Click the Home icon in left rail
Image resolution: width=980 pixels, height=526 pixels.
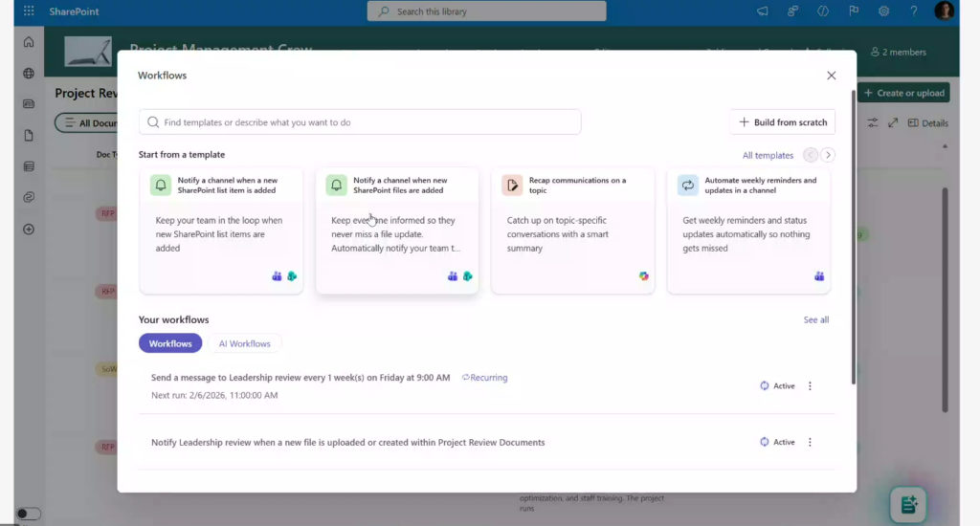pyautogui.click(x=29, y=42)
